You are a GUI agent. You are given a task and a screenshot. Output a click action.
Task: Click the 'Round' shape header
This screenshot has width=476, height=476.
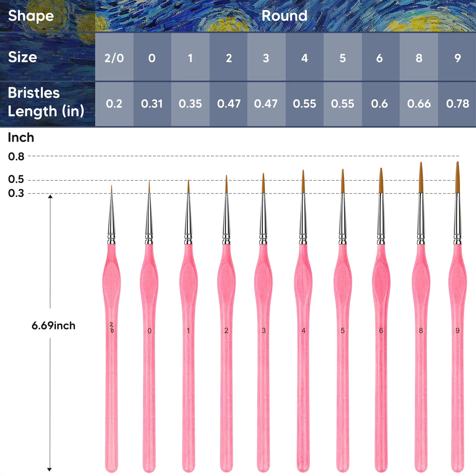(284, 16)
